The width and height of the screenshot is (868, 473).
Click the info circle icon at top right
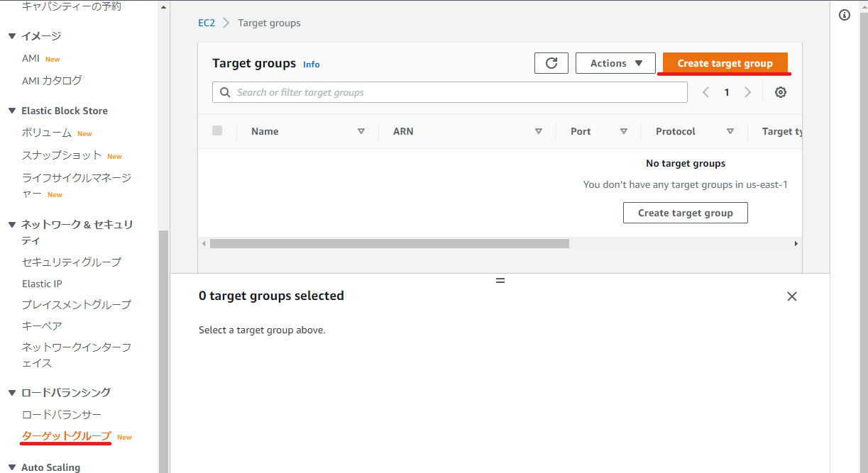coord(845,15)
